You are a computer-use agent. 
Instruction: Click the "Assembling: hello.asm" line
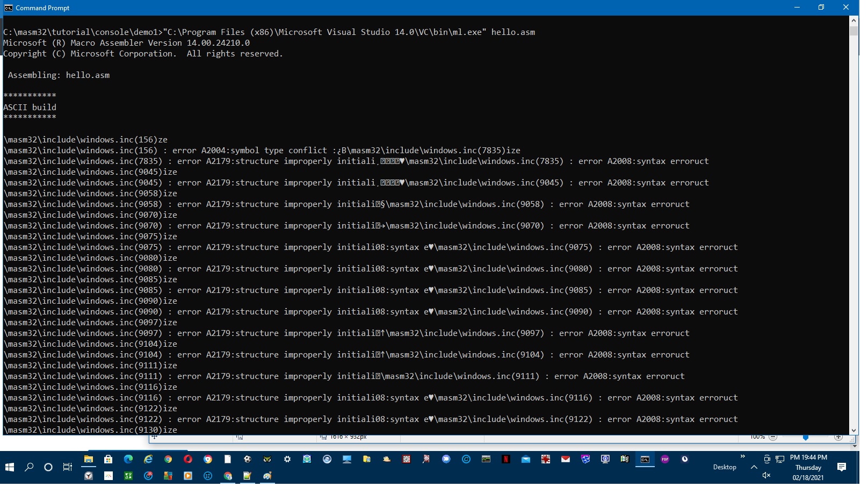point(59,75)
